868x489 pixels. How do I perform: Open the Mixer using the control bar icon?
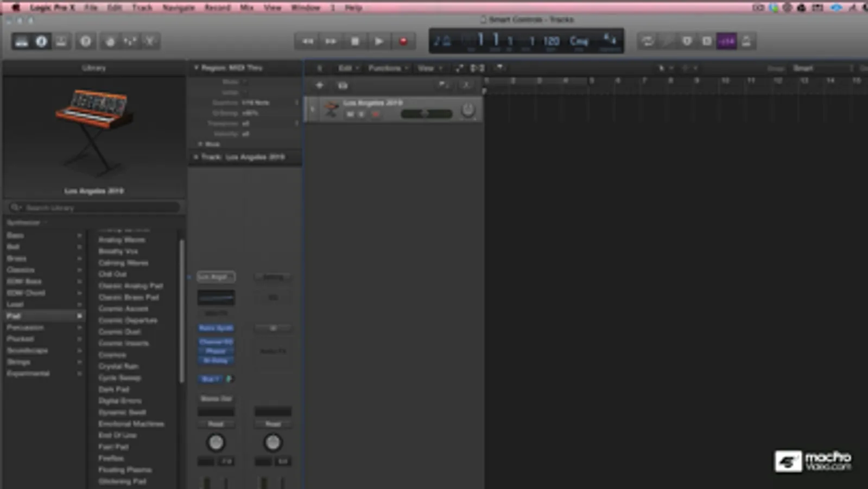130,41
